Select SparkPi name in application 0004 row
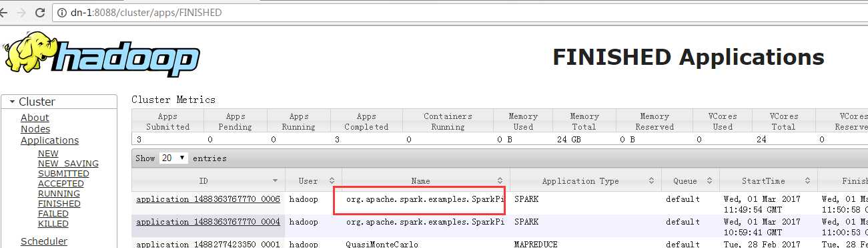This screenshot has height=248, width=868. coord(425,222)
